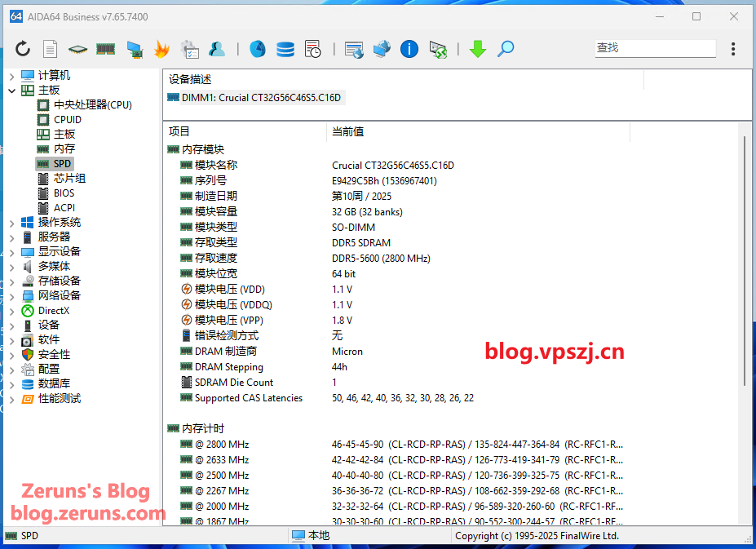Expand the 操作系统 tree node
The width and height of the screenshot is (756, 549).
coord(11,223)
